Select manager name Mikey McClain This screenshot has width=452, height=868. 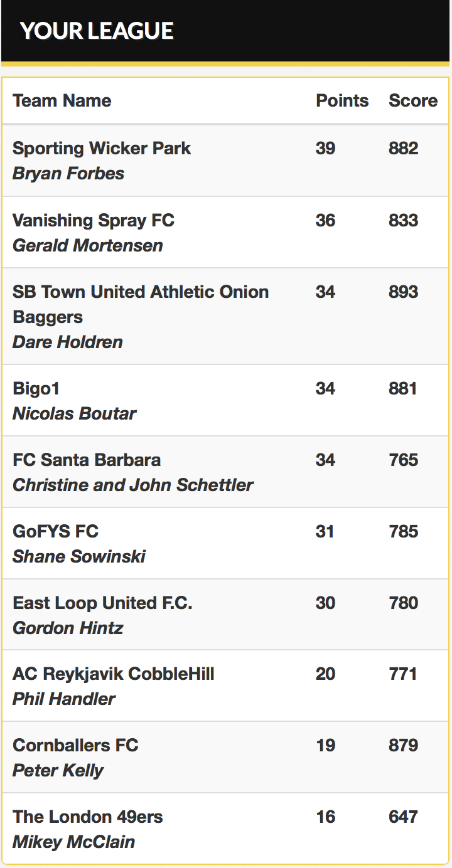pyautogui.click(x=73, y=842)
